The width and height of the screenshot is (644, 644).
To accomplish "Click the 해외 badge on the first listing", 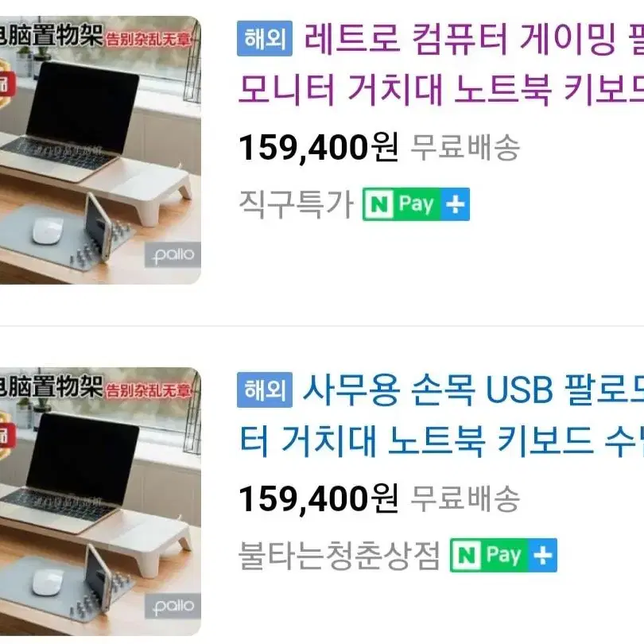I will (x=265, y=39).
